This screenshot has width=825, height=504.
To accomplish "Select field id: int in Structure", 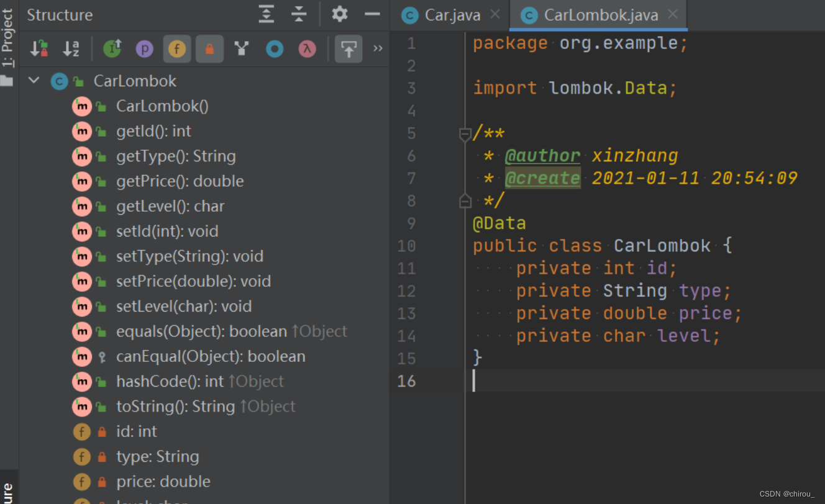I will tap(137, 431).
